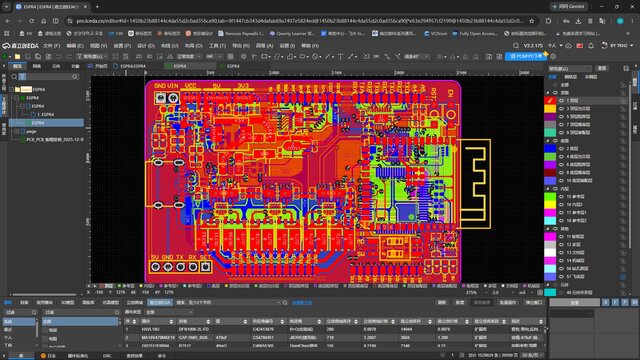
Task: Open the mil units dropdown in the toolbar
Action: click(214, 57)
